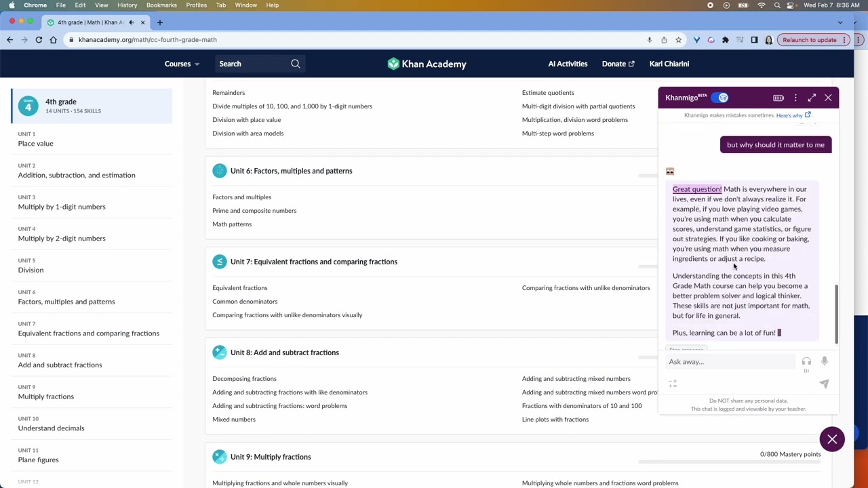Open Spotlight search in menu bar
Image resolution: width=868 pixels, height=488 pixels.
(x=777, y=5)
